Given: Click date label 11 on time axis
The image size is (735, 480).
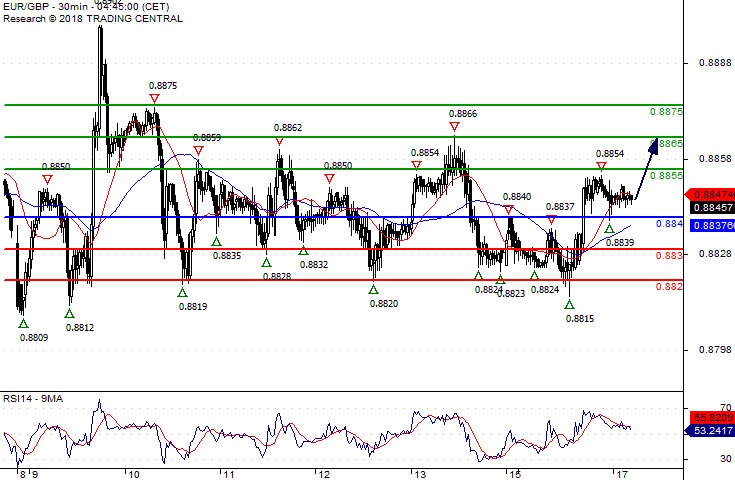Looking at the screenshot, I should (229, 474).
